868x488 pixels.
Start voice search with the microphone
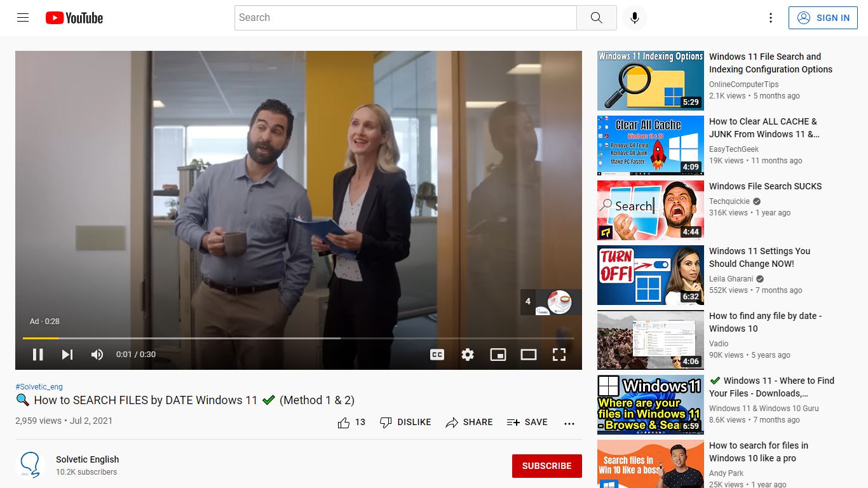point(634,18)
